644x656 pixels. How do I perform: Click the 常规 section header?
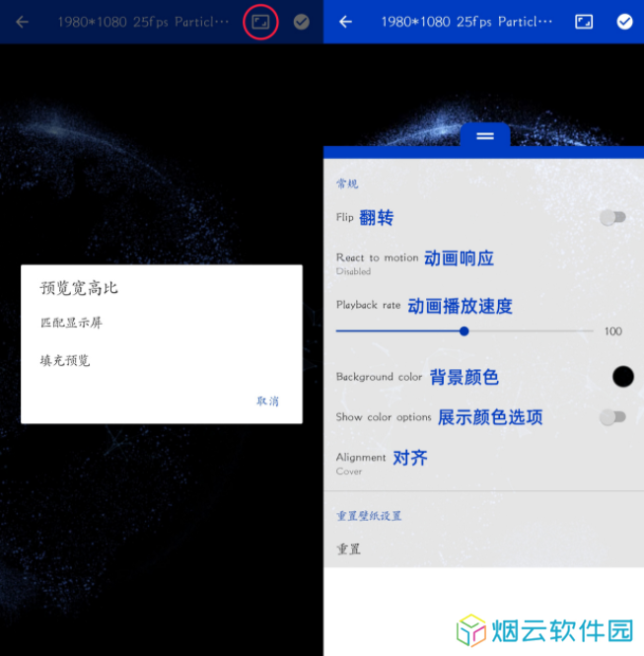347,183
